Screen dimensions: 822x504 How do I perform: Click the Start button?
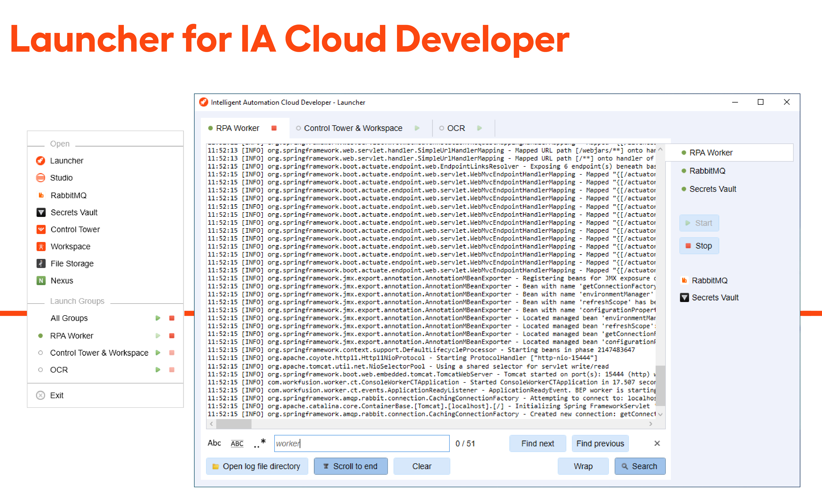[x=699, y=223]
